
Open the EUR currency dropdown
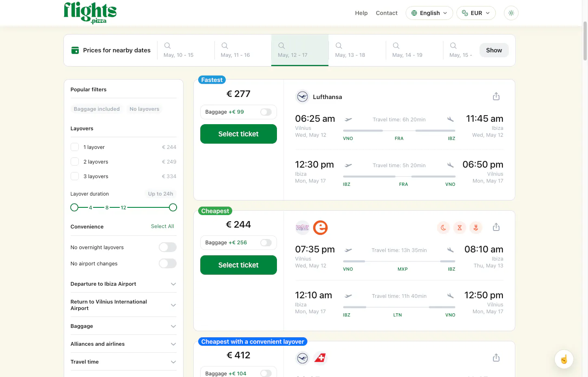tap(476, 13)
